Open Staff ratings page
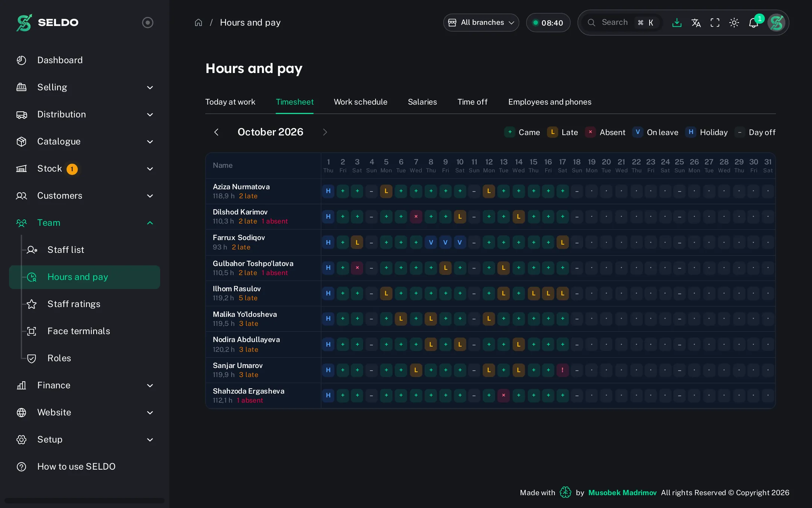This screenshot has height=508, width=812. click(85, 304)
